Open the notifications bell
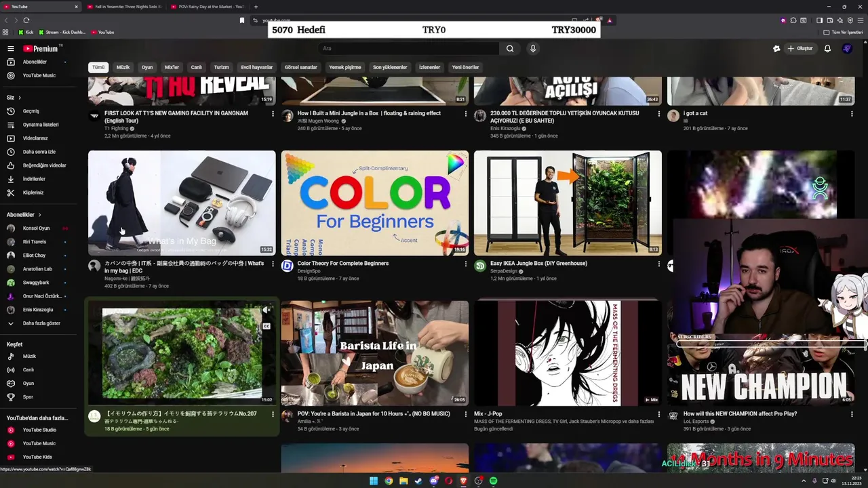 click(827, 49)
